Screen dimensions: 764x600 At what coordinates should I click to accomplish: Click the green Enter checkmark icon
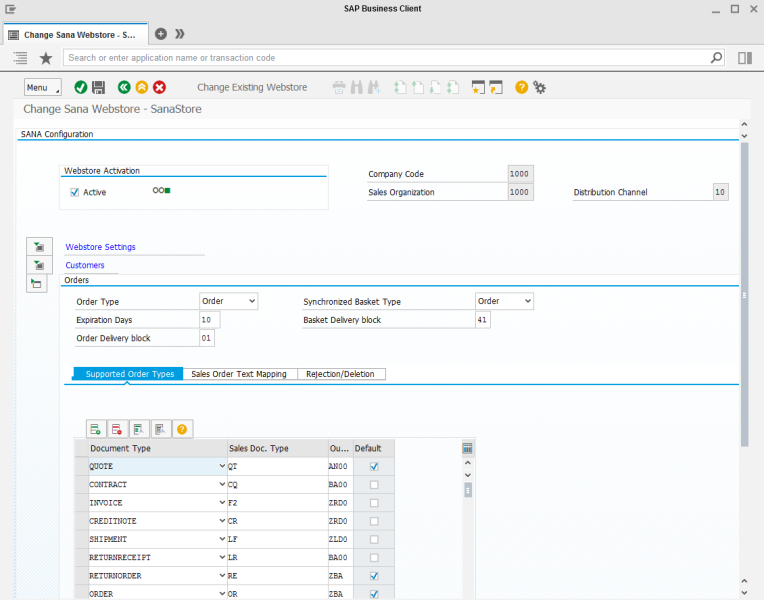(x=81, y=87)
